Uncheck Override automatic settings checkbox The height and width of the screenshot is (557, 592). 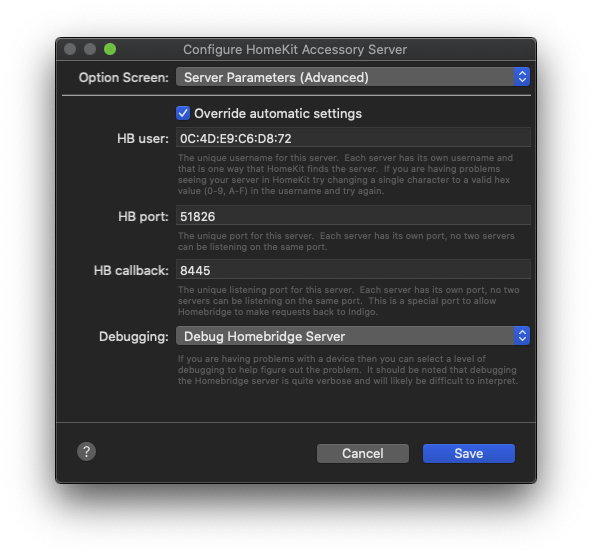click(x=183, y=113)
